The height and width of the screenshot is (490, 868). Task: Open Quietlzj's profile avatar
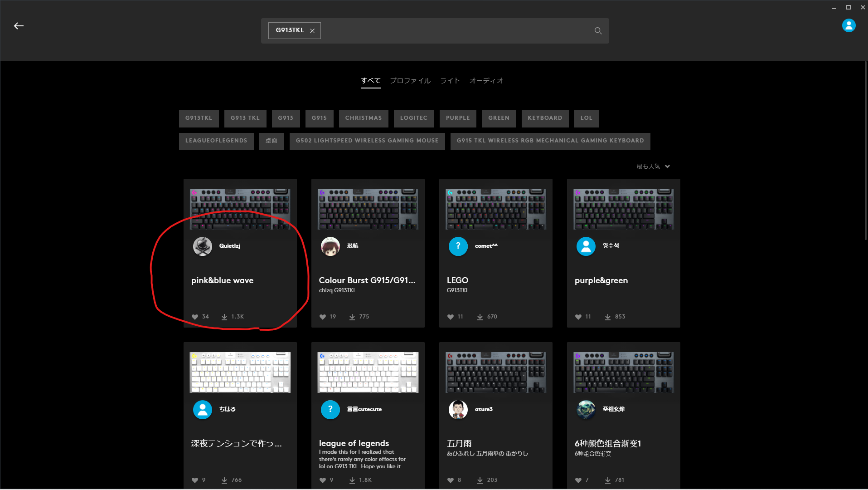(203, 246)
